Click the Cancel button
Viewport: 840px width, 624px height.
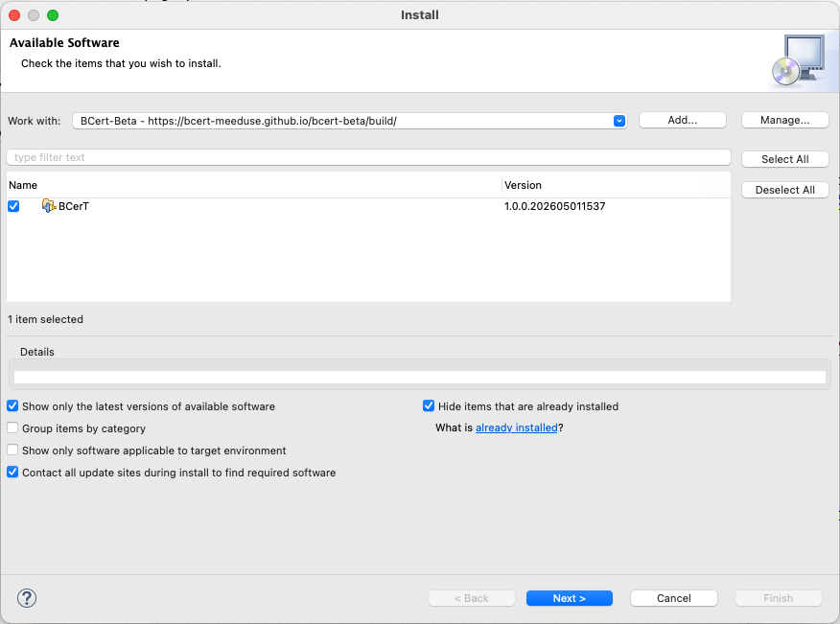click(x=674, y=598)
